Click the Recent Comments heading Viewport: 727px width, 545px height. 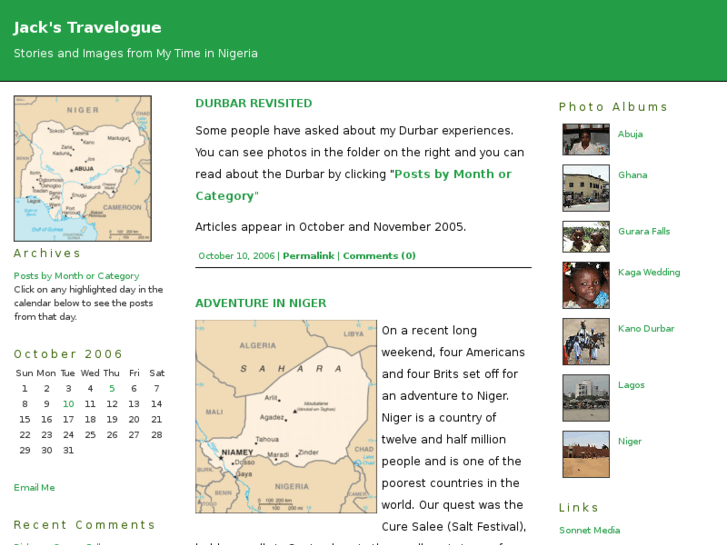pyautogui.click(x=84, y=525)
